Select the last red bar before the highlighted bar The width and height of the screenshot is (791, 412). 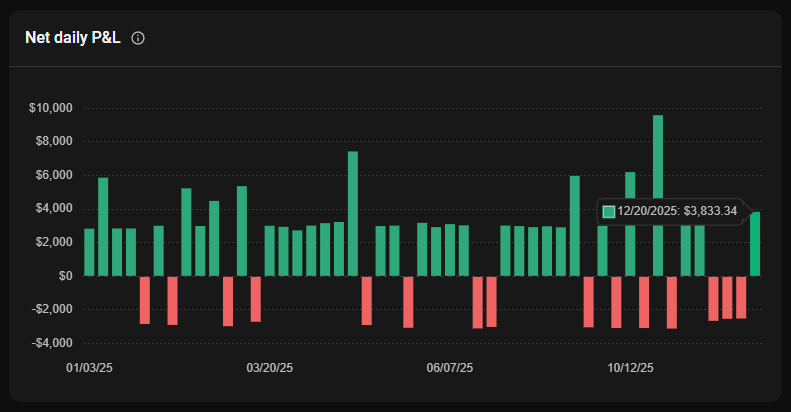741,297
